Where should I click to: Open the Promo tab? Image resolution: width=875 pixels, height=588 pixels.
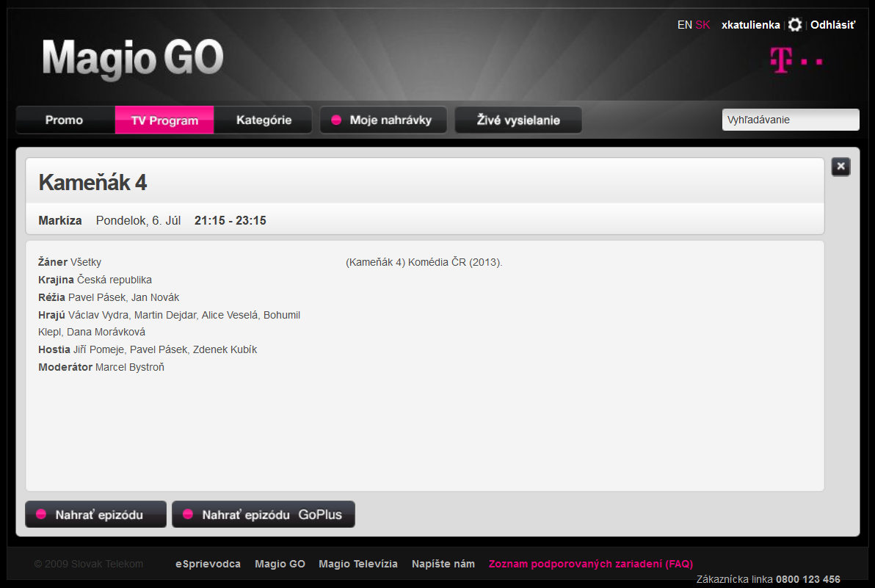click(65, 120)
